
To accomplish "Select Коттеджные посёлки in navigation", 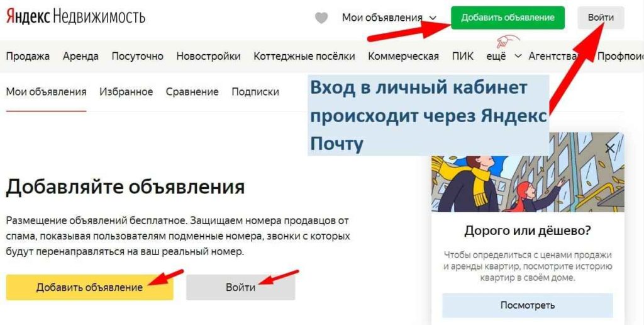I will 304,56.
